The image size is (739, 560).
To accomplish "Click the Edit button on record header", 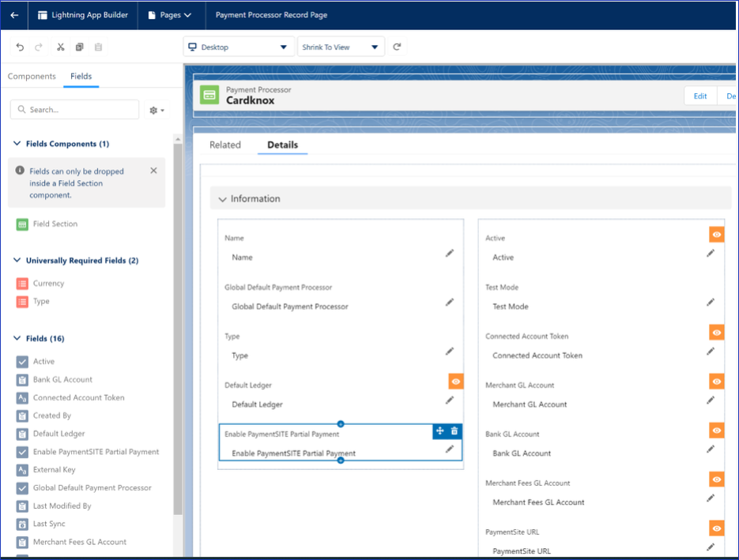I will pyautogui.click(x=699, y=96).
